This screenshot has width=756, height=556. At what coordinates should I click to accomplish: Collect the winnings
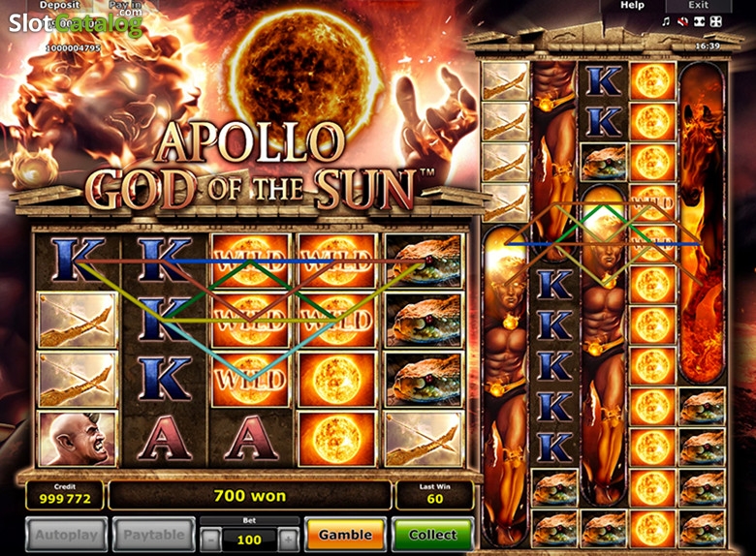[432, 535]
